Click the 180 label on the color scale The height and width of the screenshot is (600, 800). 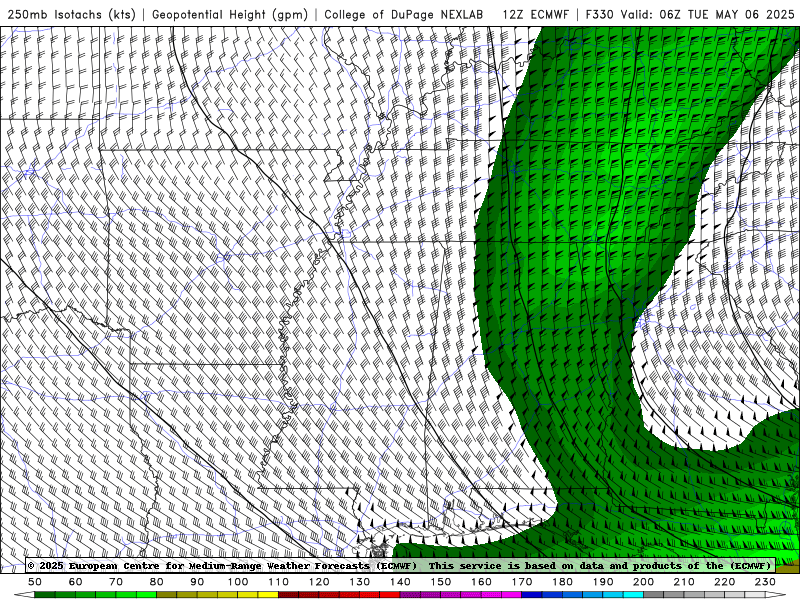click(x=562, y=582)
